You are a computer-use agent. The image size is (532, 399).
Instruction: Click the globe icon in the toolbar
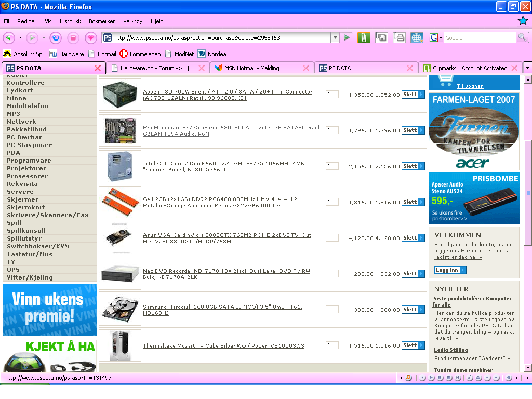pyautogui.click(x=417, y=37)
